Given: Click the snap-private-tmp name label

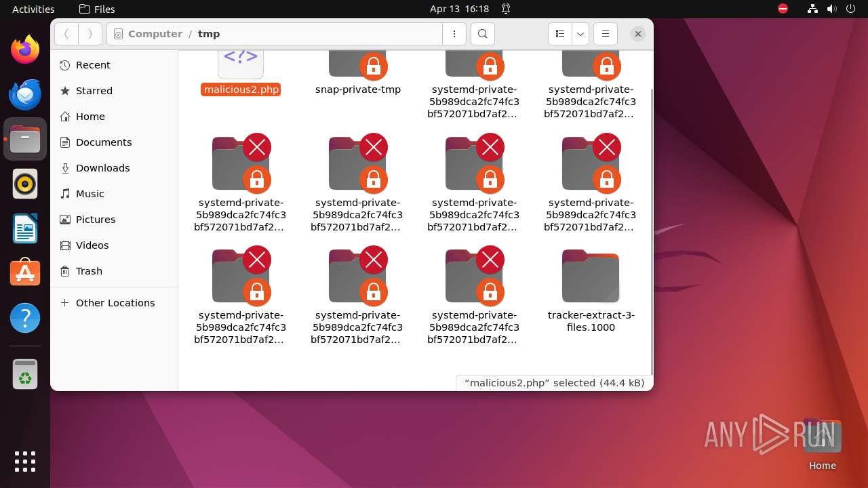Looking at the screenshot, I should 358,89.
